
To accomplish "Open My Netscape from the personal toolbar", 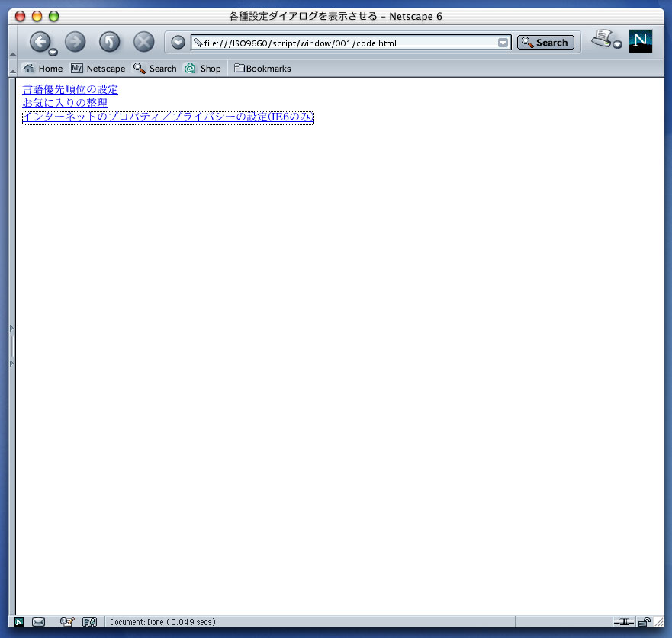I will 98,69.
